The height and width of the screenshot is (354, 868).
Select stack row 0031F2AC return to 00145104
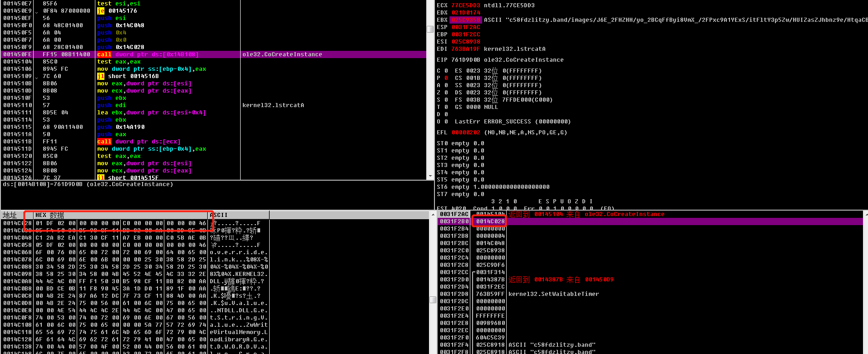tap(650, 214)
